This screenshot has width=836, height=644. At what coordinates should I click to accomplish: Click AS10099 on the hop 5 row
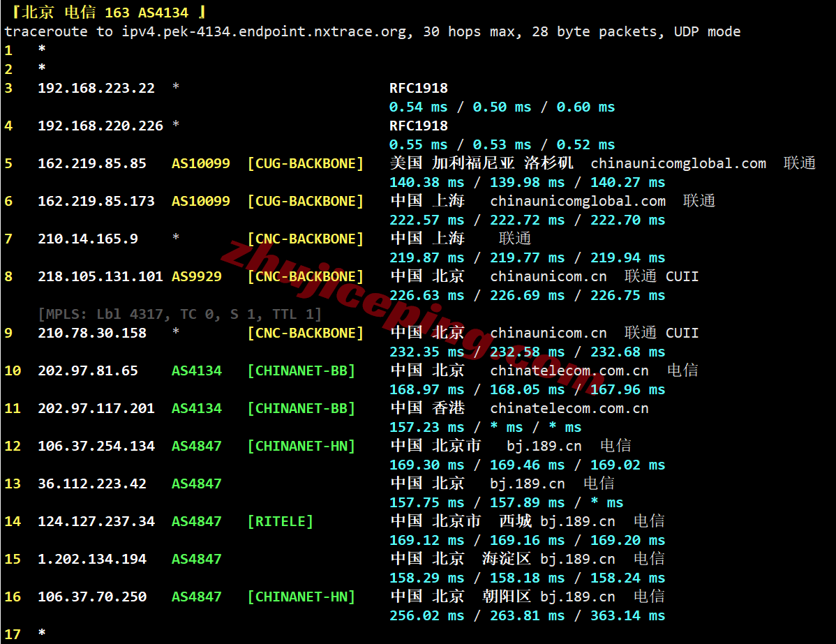click(201, 164)
